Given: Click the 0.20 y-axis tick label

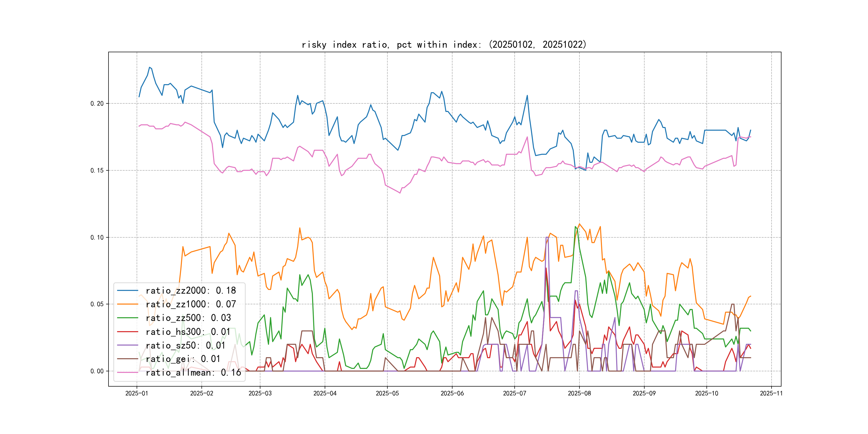Looking at the screenshot, I should [97, 103].
